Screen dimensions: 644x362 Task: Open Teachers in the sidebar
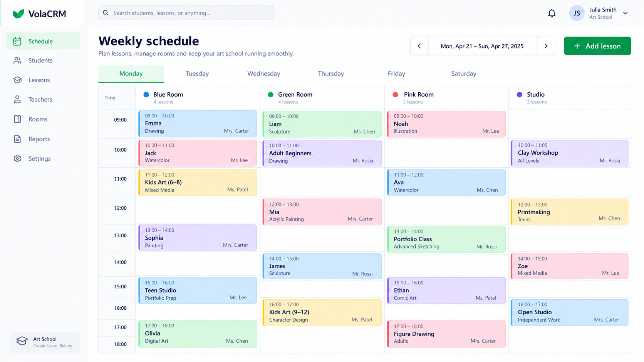[43, 99]
